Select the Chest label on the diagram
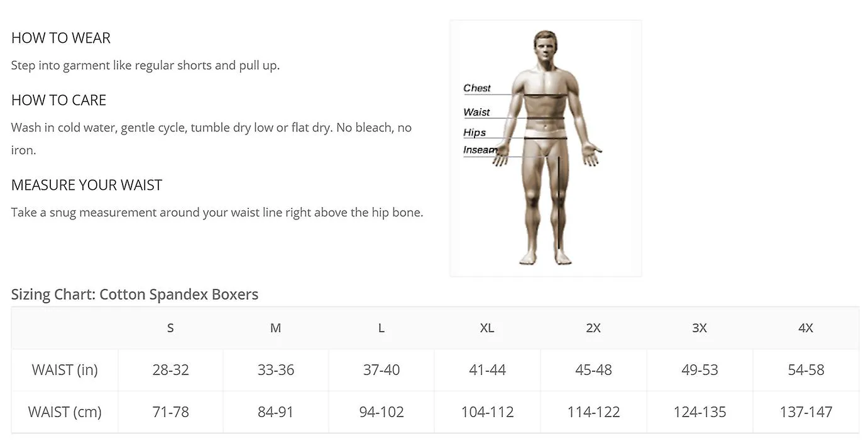Screen dimensions: 868x447 click(x=477, y=88)
